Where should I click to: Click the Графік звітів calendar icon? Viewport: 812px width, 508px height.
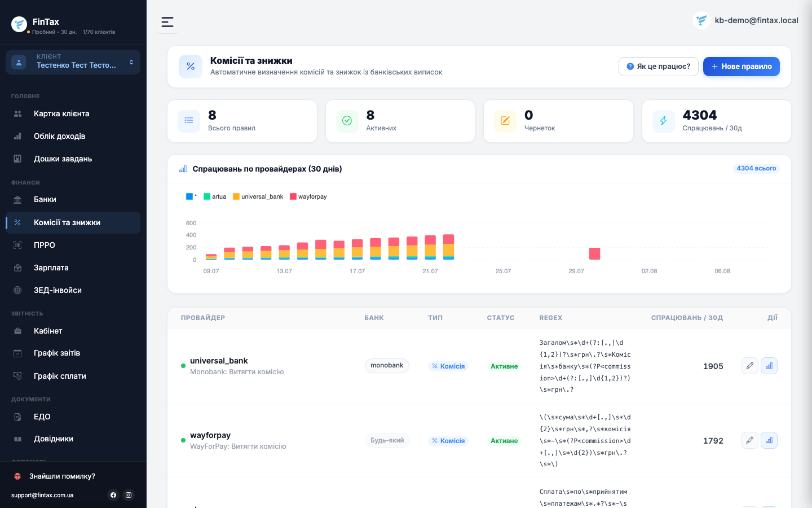[x=17, y=353]
